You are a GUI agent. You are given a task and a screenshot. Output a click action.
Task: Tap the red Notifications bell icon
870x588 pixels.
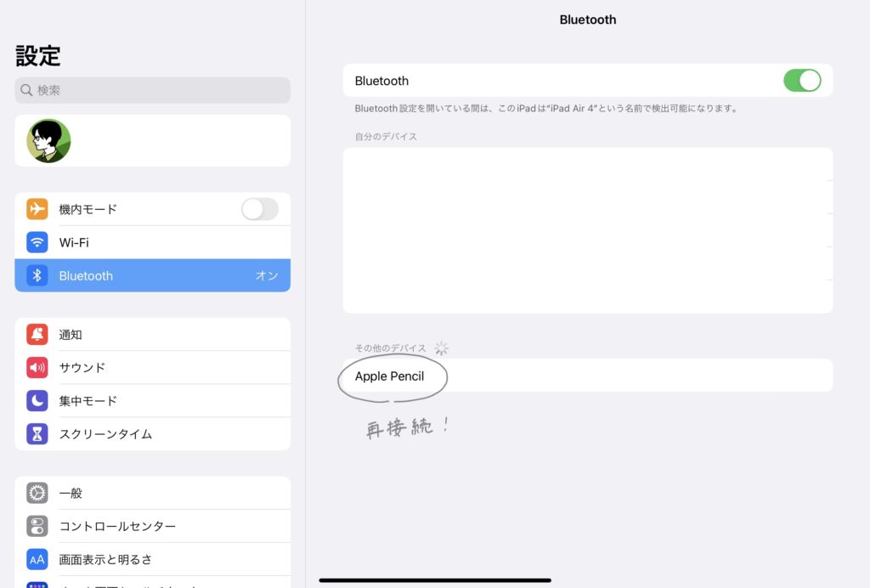pyautogui.click(x=37, y=335)
